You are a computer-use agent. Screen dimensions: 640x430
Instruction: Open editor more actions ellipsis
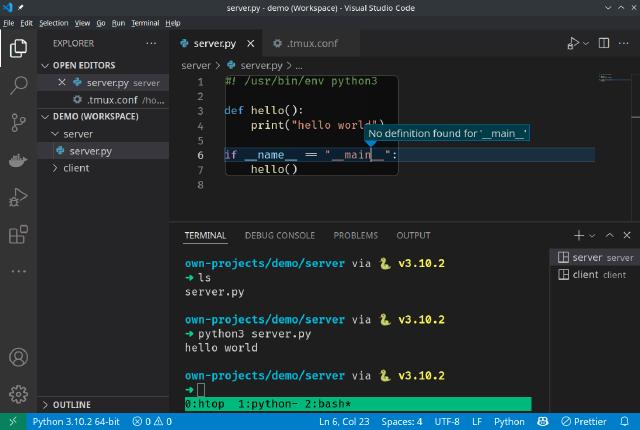pos(624,43)
